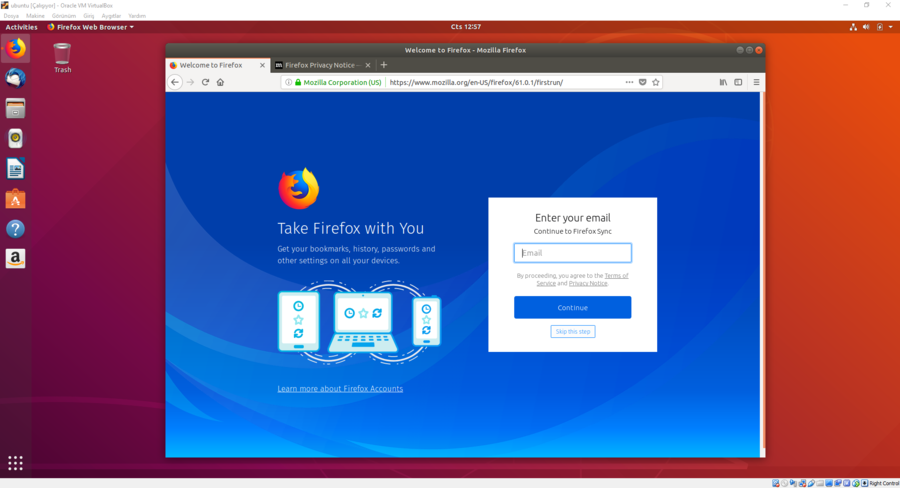Open Learn more about Firefox Accounts link
900x488 pixels.
[340, 388]
